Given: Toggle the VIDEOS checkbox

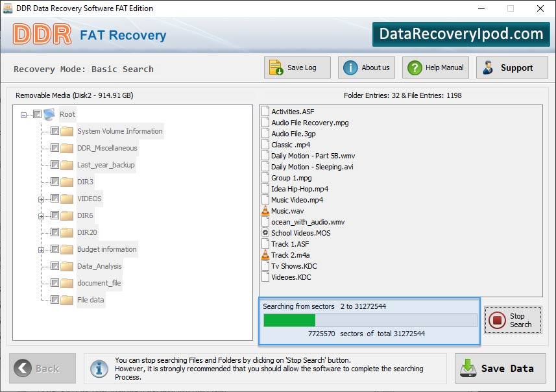Looking at the screenshot, I should tap(54, 199).
